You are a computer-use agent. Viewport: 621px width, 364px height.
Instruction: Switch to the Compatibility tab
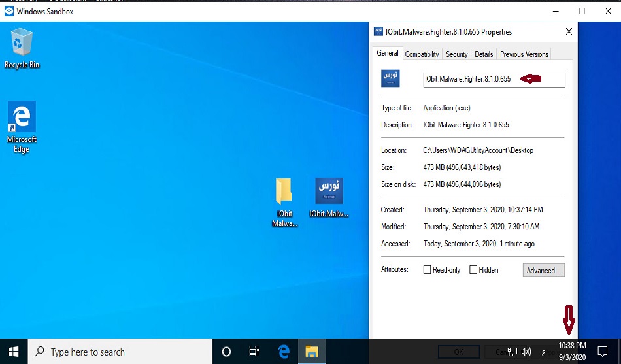click(x=422, y=54)
